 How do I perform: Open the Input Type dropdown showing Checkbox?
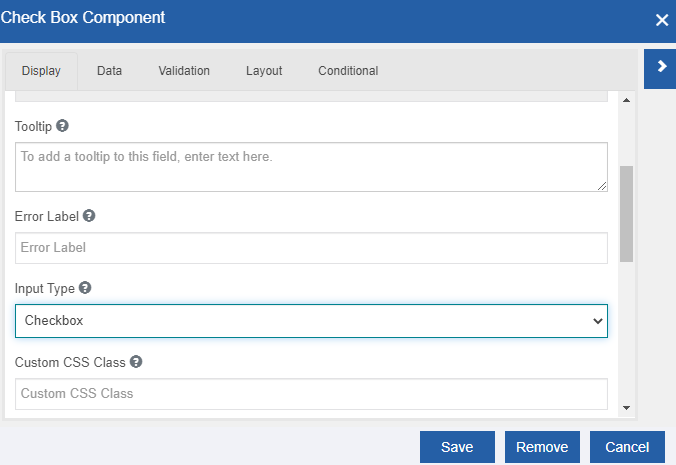click(311, 321)
